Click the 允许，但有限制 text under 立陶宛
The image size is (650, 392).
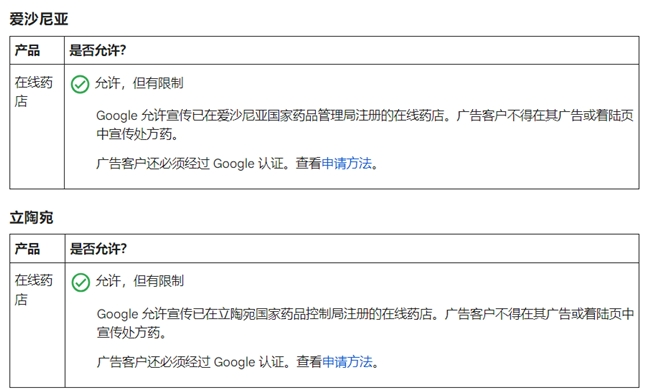pyautogui.click(x=140, y=281)
